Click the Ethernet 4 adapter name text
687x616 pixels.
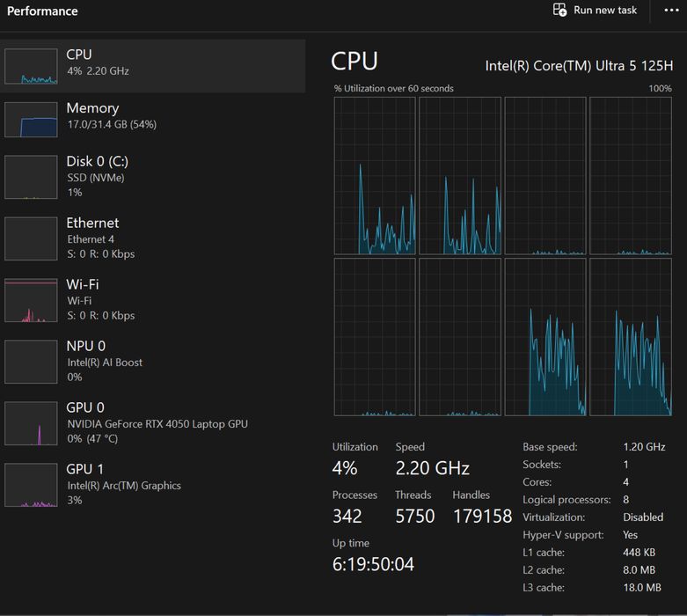click(x=91, y=239)
